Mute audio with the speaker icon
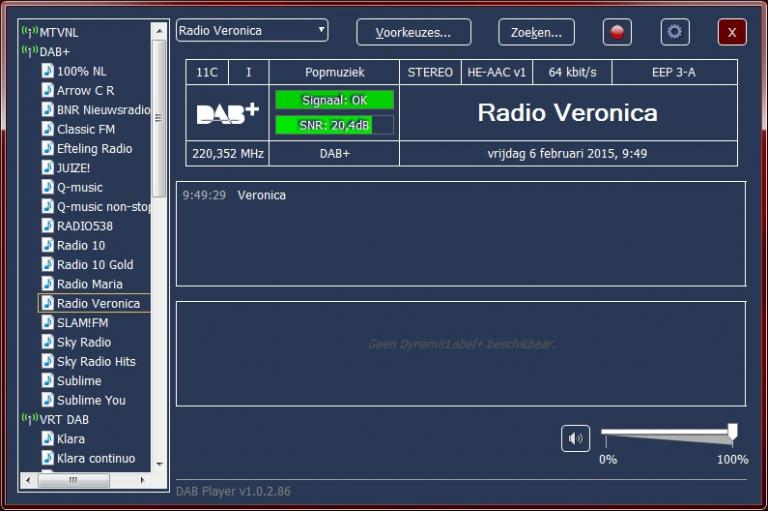 click(575, 438)
